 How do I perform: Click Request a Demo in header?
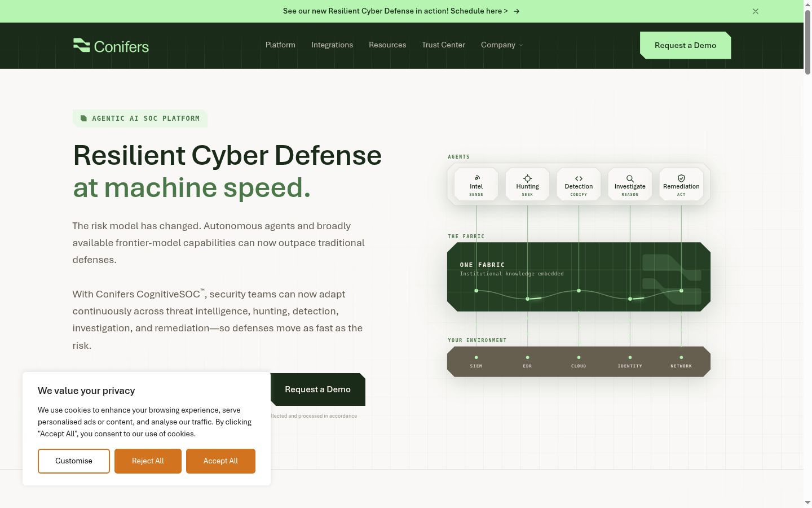[x=685, y=45]
